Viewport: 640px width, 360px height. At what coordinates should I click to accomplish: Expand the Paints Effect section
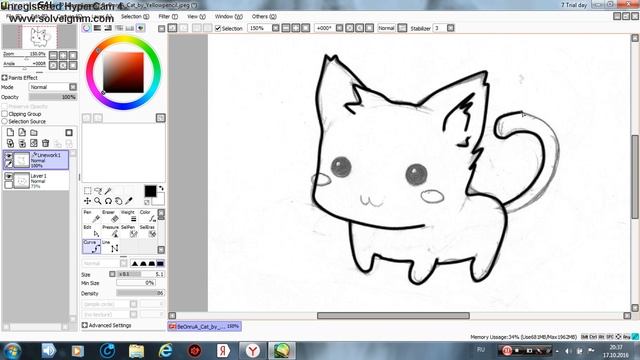[x=4, y=78]
